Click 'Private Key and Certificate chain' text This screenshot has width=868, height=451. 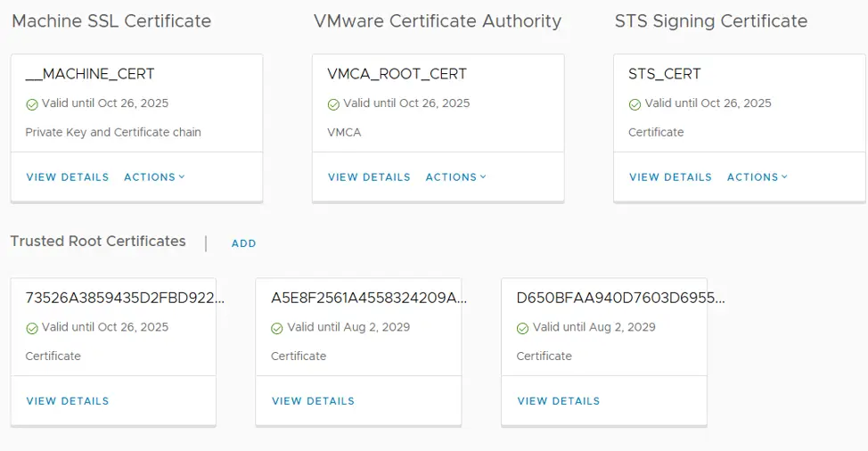pyautogui.click(x=113, y=132)
